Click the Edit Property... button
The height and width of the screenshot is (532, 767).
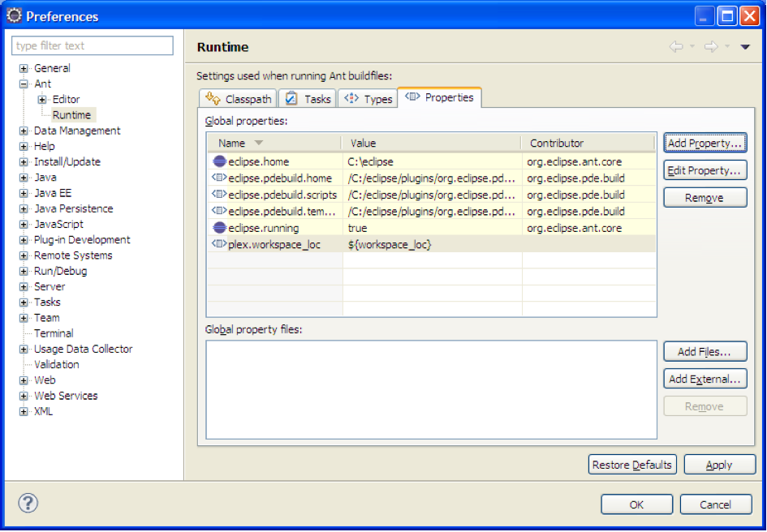pos(705,170)
